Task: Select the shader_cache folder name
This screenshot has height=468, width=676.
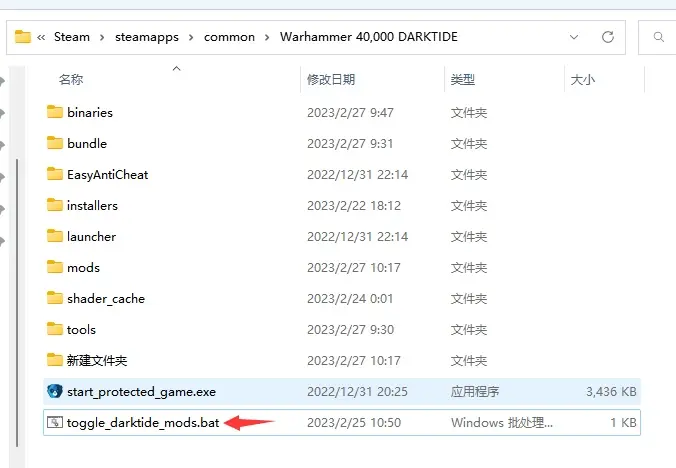Action: (x=106, y=298)
